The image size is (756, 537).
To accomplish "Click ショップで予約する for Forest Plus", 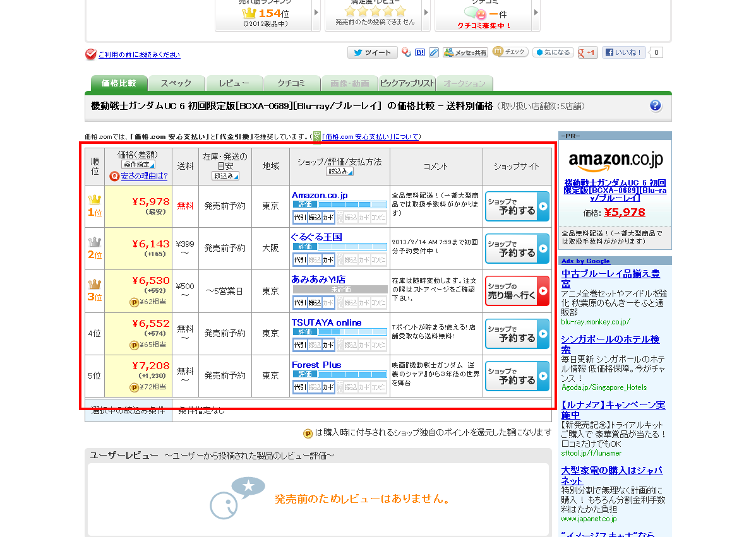I will [517, 375].
